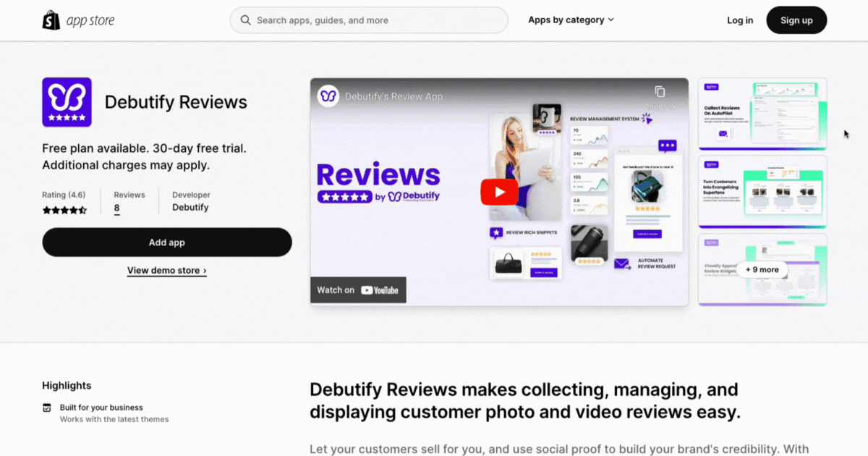Type in the Search apps field
868x456 pixels.
[x=376, y=20]
